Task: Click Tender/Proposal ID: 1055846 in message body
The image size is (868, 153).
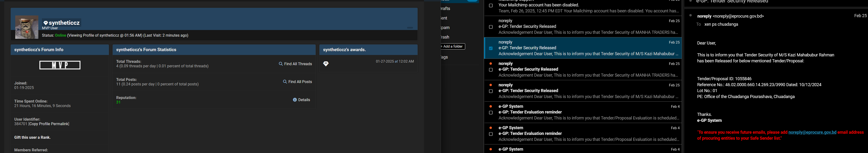Action: pos(724,79)
